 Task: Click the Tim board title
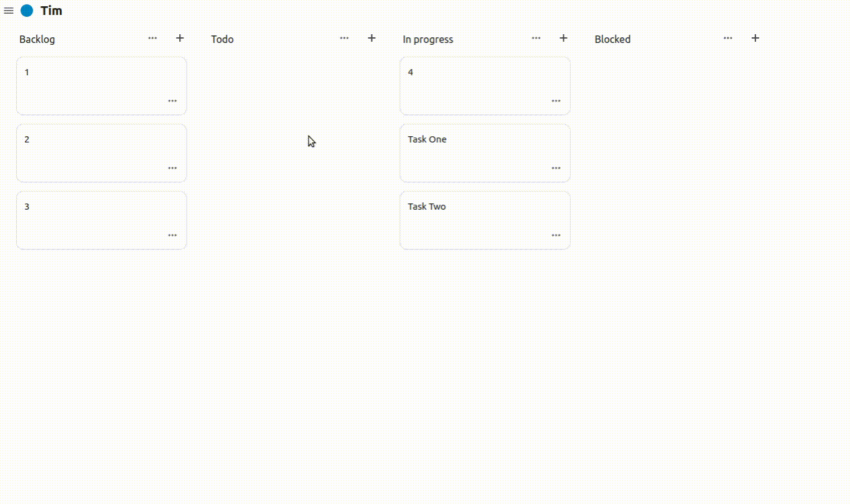(52, 10)
